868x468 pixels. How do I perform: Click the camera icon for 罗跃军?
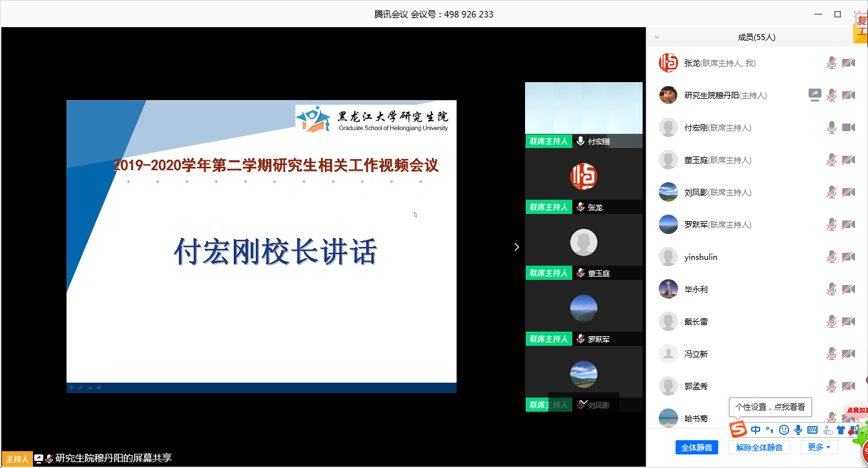pos(849,224)
